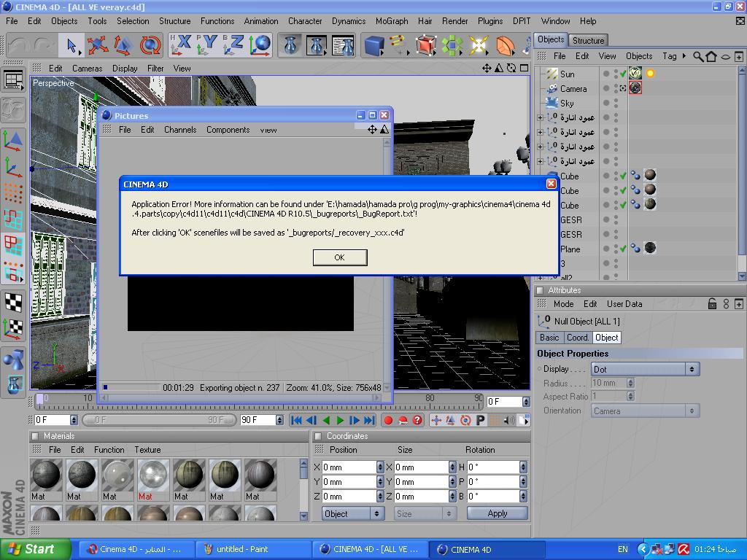Open the MoGraph menu

tap(392, 21)
